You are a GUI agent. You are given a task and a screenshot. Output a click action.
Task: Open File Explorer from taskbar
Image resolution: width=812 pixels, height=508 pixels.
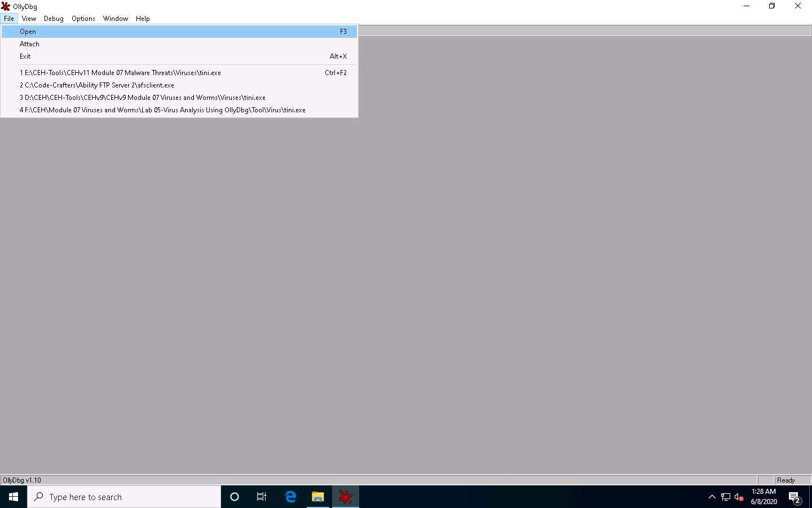318,497
